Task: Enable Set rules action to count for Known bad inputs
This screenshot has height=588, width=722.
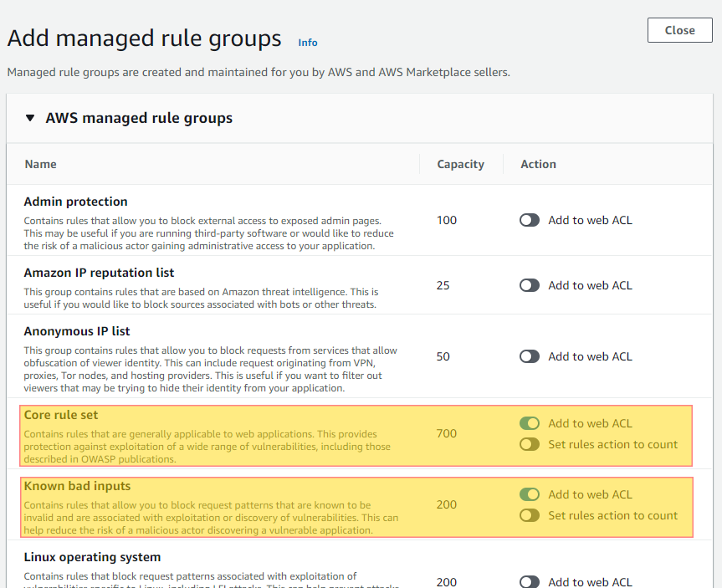Action: 530,515
